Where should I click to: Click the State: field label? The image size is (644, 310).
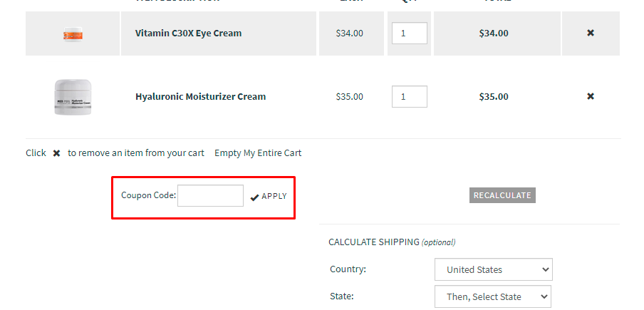click(341, 296)
